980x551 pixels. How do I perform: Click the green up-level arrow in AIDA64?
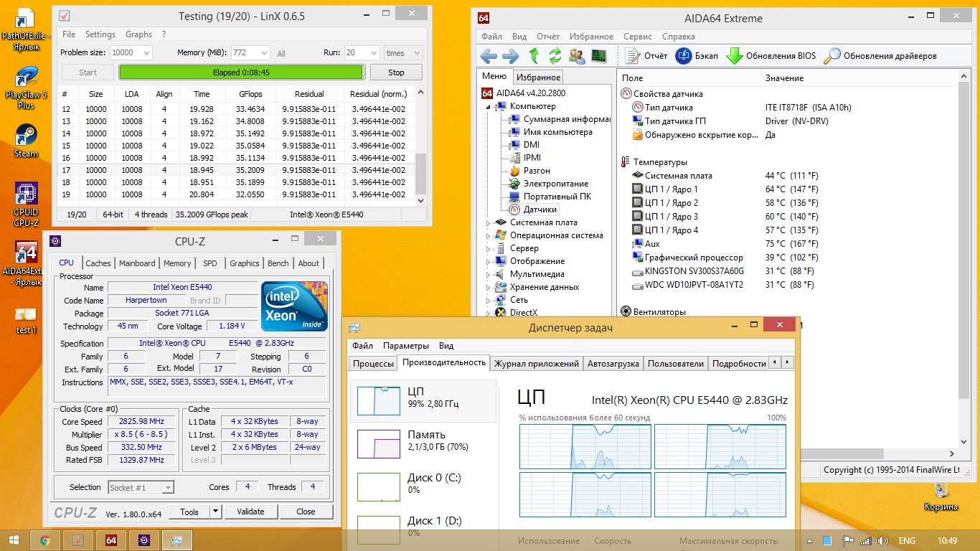pos(534,55)
